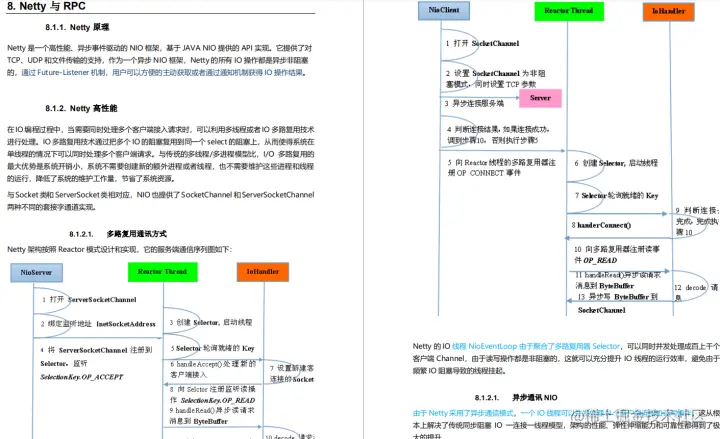Click step "4 判断连接结果"
The height and width of the screenshot is (439, 720).
(498, 135)
